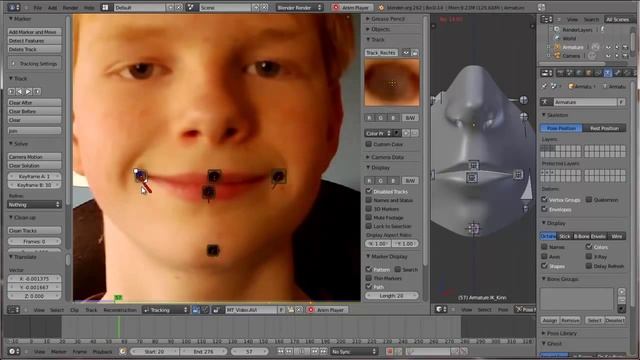This screenshot has width=640, height=360.
Task: Click the Clear After button
Action: tap(34, 102)
